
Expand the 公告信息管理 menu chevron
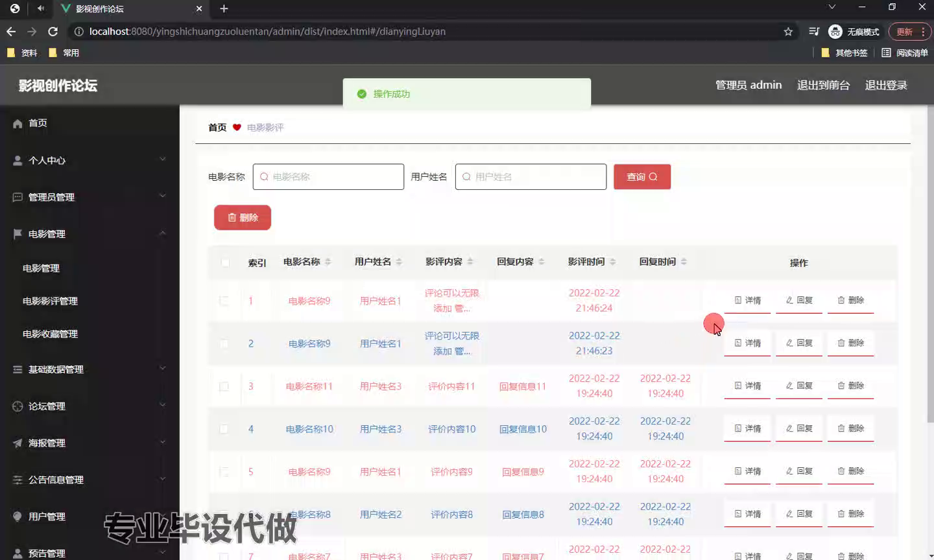pyautogui.click(x=163, y=479)
